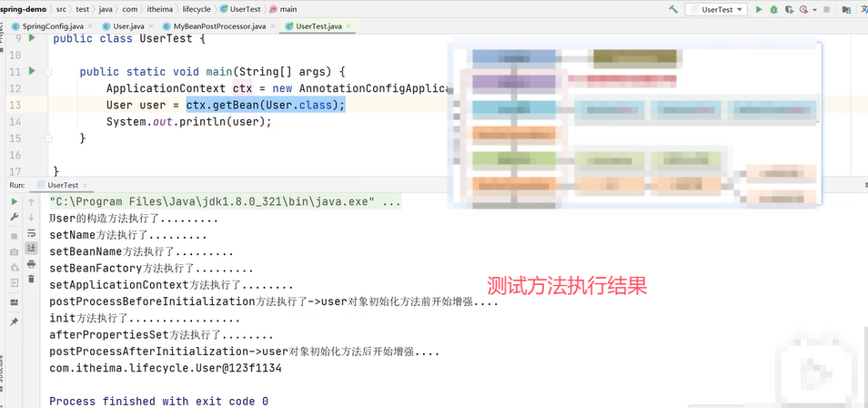Click UserTest class in breadcrumb bar
Screen dimensions: 868x408
pyautogui.click(x=240, y=9)
